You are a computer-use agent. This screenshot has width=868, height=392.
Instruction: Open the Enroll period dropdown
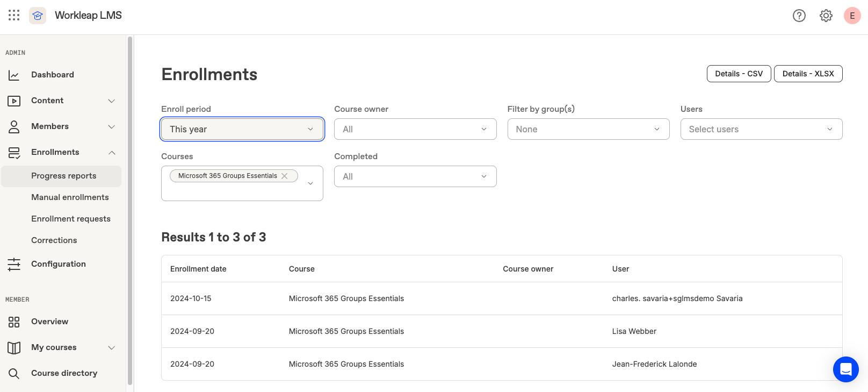242,129
